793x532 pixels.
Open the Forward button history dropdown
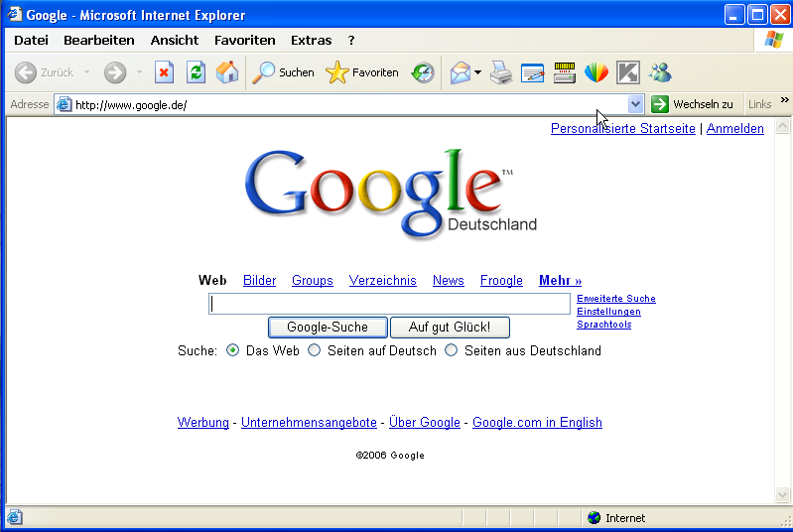tap(139, 72)
